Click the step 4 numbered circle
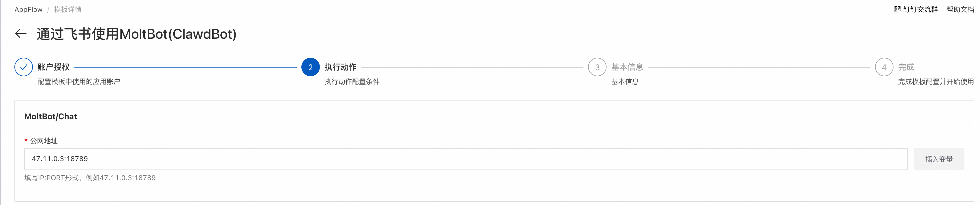980x205 pixels. 884,67
